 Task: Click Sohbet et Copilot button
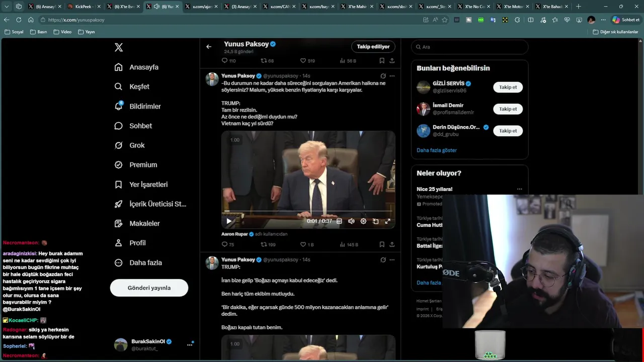626,20
